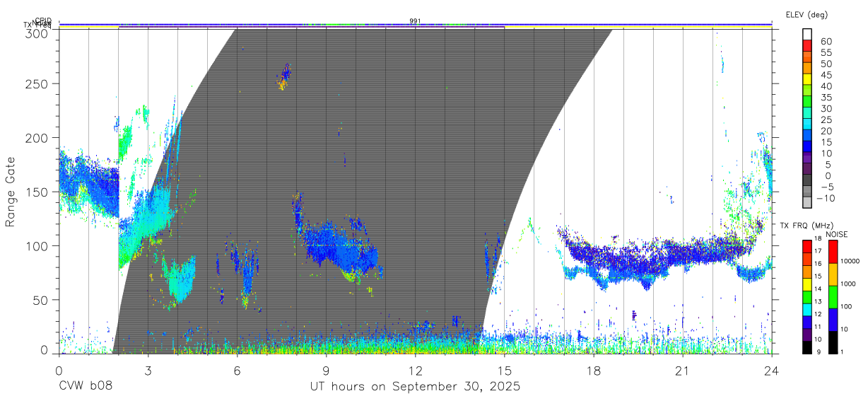Click Range Gate tick label '200'
This screenshot has width=868, height=401.
pyautogui.click(x=36, y=138)
